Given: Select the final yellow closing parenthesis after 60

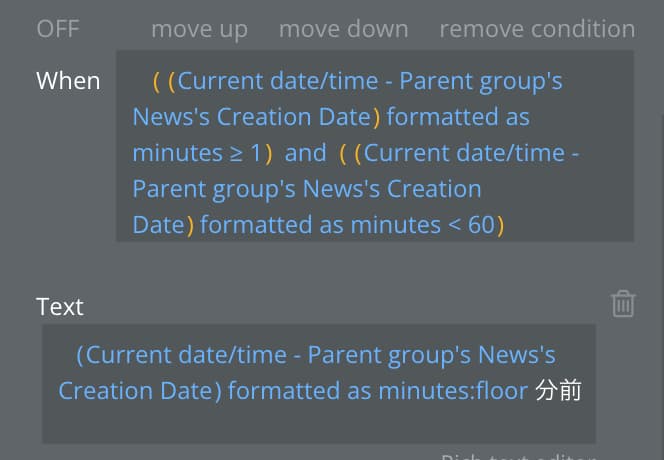Looking at the screenshot, I should pos(500,226).
